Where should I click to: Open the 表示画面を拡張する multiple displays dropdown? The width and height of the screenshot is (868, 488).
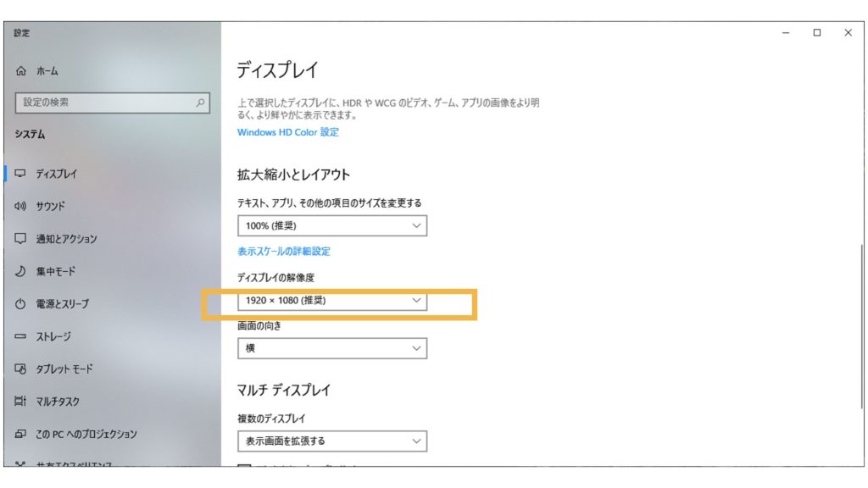click(331, 441)
